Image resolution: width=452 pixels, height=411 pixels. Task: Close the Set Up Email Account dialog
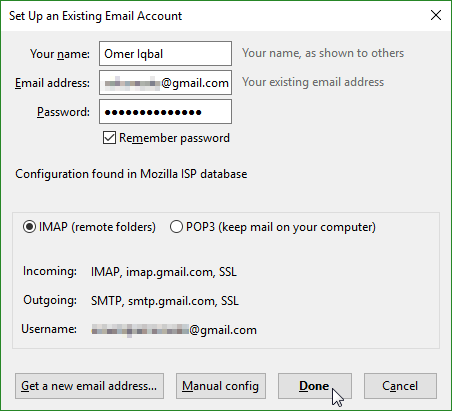436,15
